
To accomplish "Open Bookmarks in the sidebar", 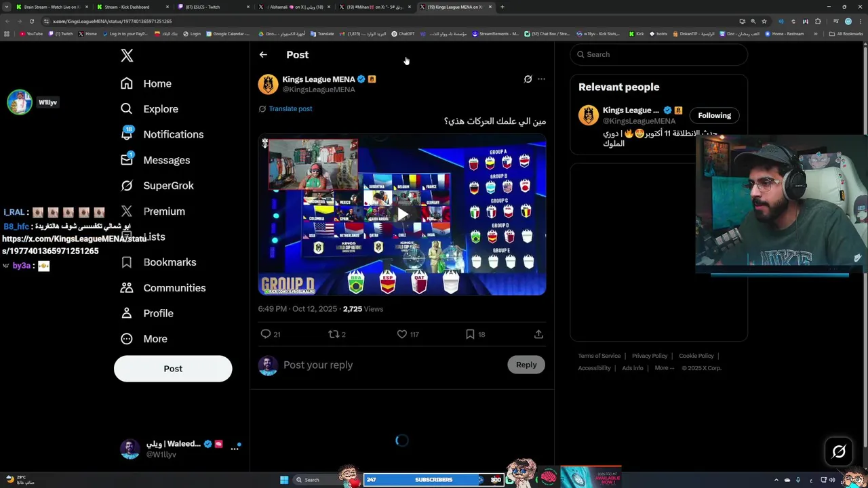I will tap(158, 262).
